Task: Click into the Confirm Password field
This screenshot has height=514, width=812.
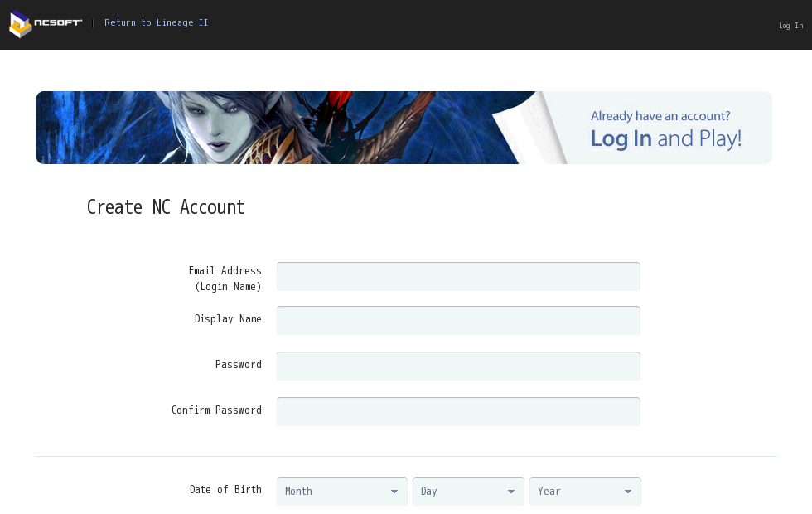Action: tap(458, 411)
